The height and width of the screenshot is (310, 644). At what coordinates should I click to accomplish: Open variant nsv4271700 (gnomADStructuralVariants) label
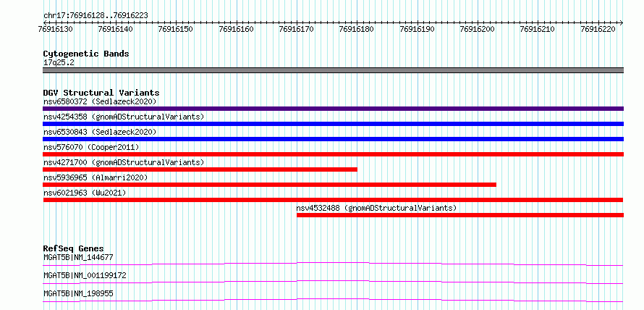pyautogui.click(x=124, y=162)
